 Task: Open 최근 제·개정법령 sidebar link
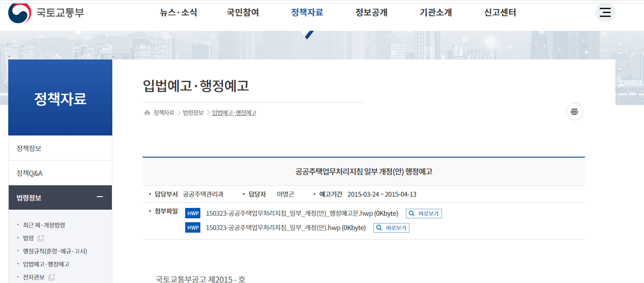[44, 225]
